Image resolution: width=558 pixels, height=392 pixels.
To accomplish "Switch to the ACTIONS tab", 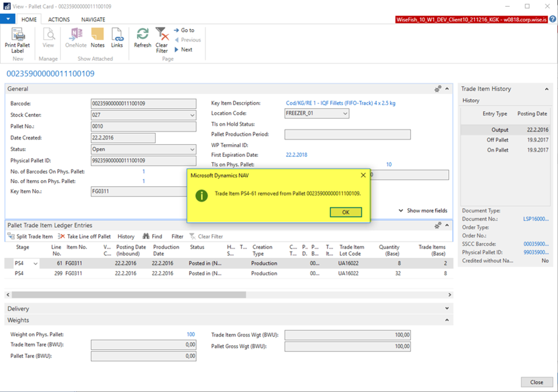I will (x=59, y=19).
